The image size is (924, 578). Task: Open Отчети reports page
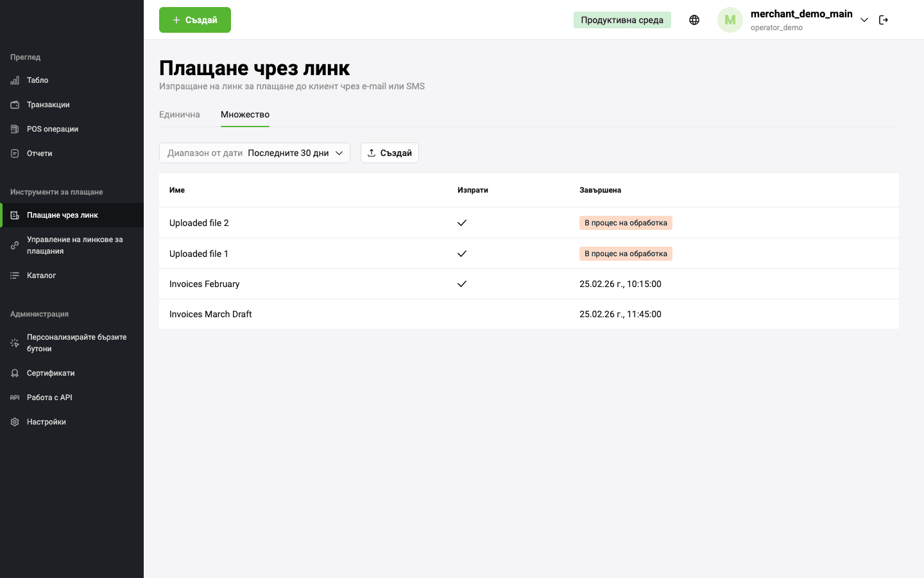click(40, 153)
